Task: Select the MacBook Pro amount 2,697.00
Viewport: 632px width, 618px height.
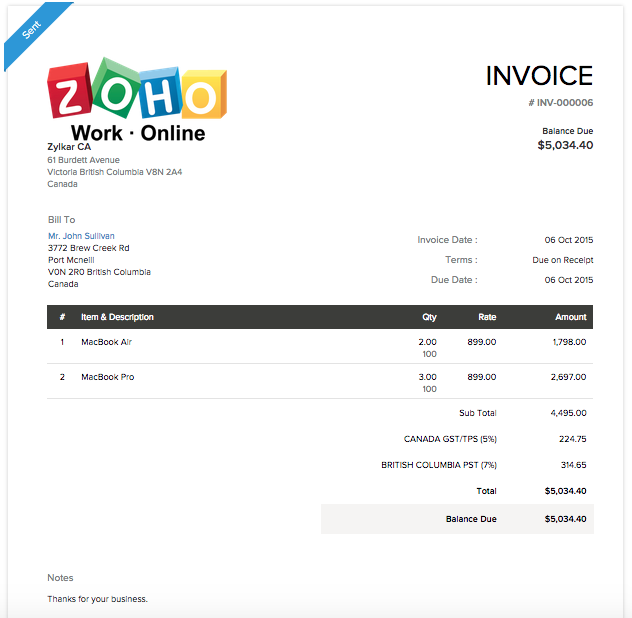Action: [568, 377]
